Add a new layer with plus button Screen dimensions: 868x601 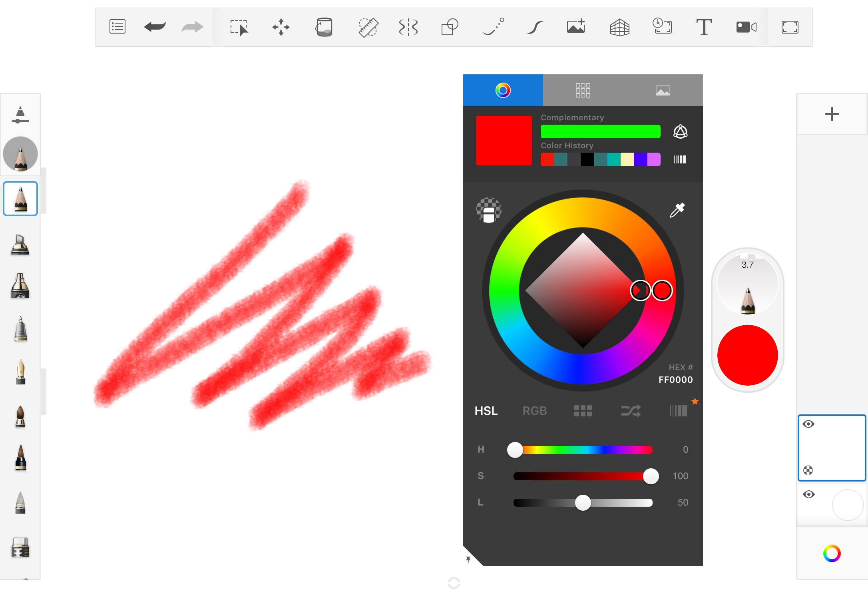coord(832,114)
